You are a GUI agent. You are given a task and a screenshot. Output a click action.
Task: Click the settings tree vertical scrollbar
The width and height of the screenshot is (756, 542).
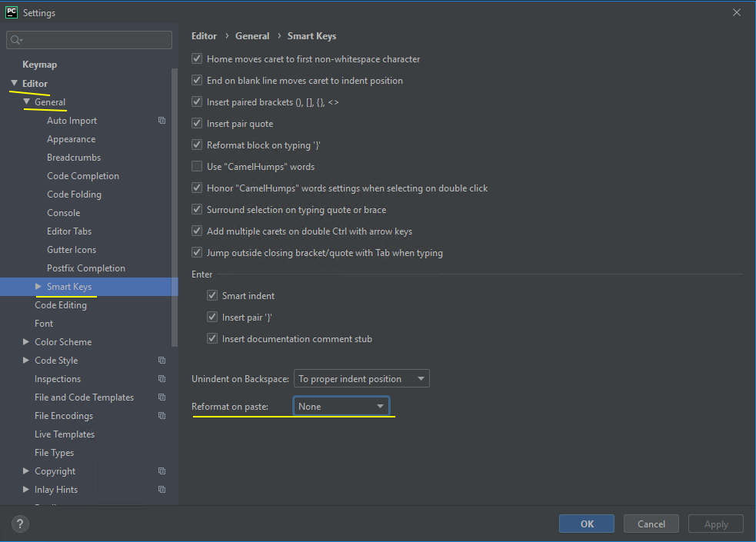[175, 208]
